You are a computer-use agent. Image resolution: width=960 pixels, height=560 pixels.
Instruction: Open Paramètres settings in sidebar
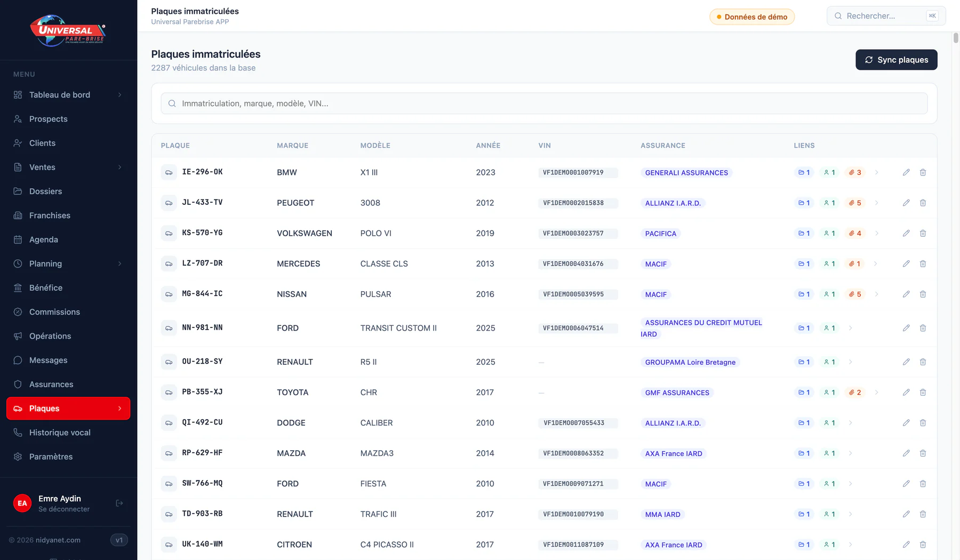(x=68, y=457)
